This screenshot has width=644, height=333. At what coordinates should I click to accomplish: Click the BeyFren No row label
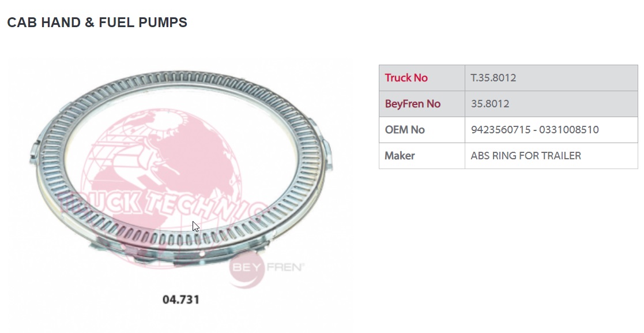[413, 104]
